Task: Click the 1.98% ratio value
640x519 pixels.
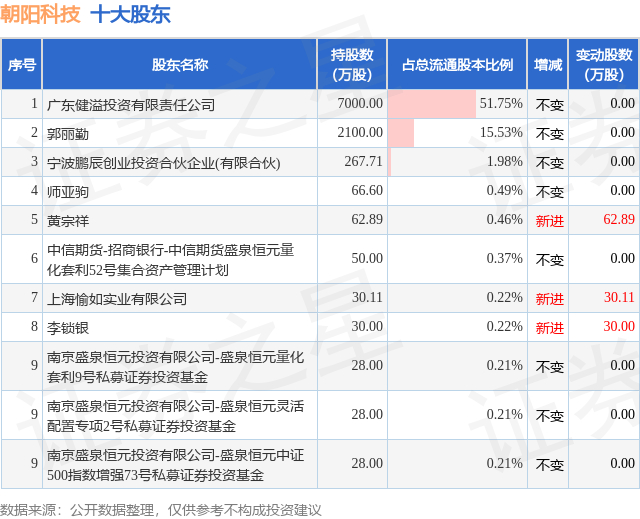Action: 504,162
